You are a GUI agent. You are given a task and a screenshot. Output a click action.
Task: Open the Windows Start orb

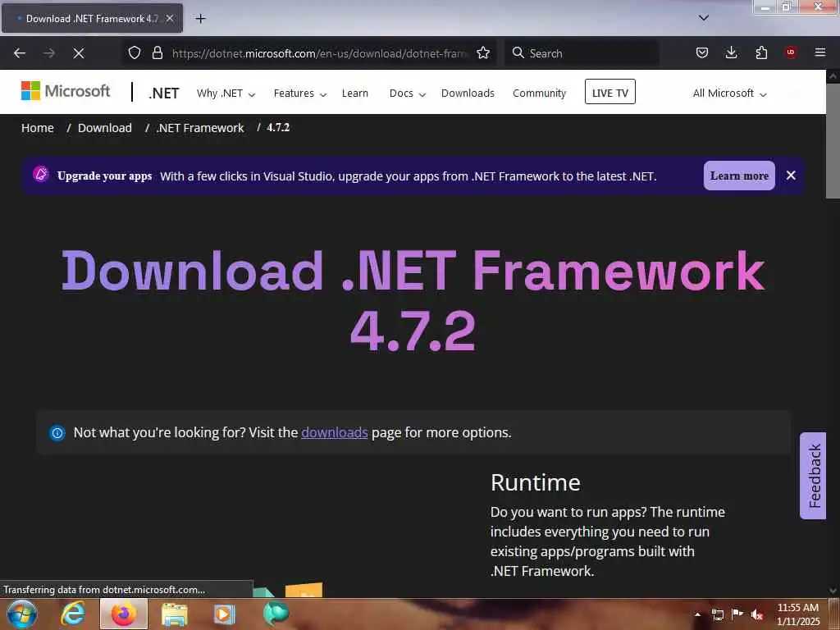click(x=21, y=614)
